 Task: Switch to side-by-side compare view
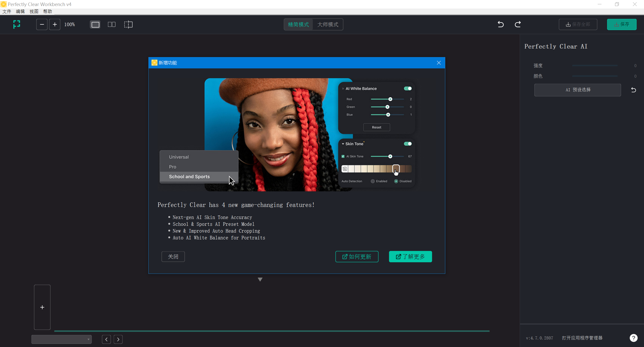112,24
